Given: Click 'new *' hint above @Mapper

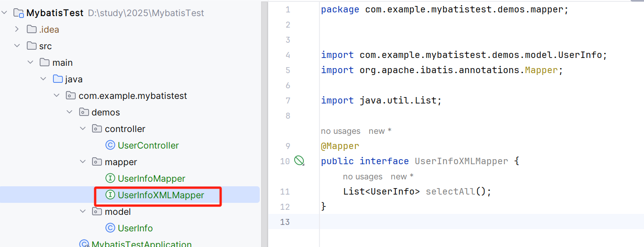Looking at the screenshot, I should point(380,131).
